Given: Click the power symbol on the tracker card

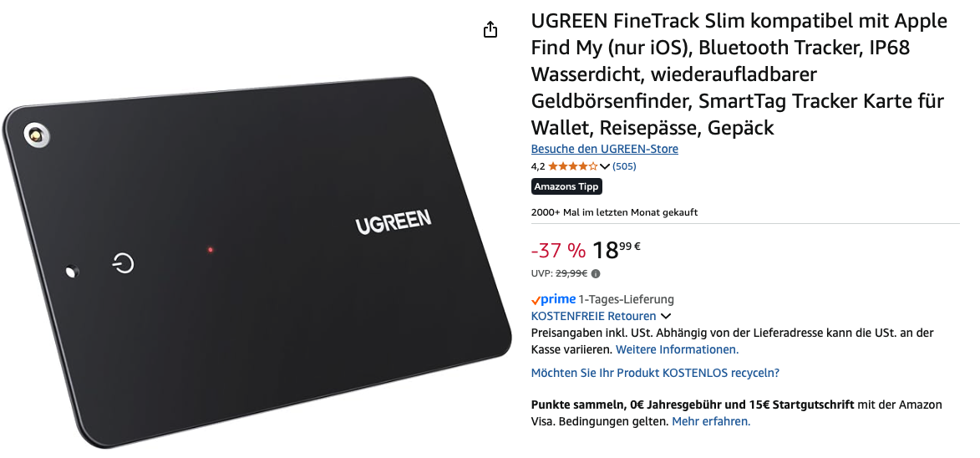Looking at the screenshot, I should click(x=123, y=263).
